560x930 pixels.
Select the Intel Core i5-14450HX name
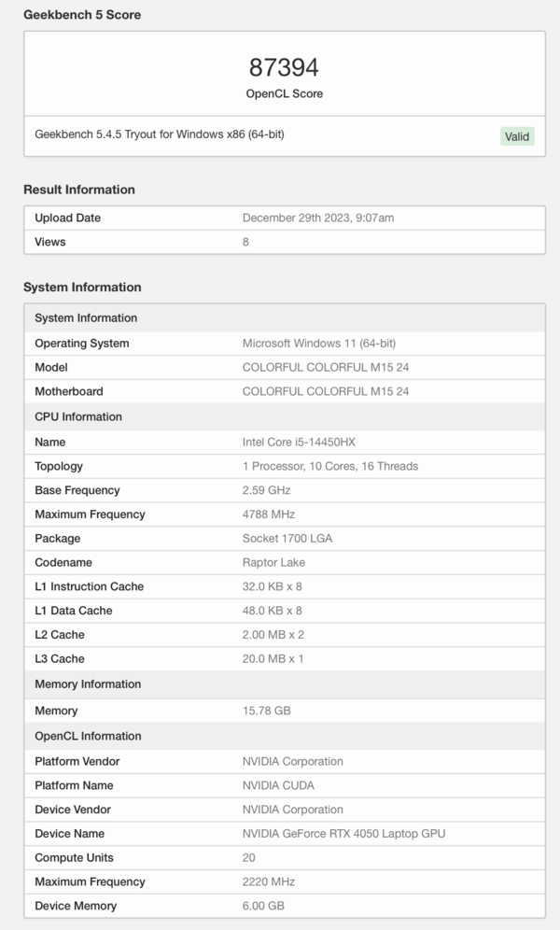tap(299, 442)
